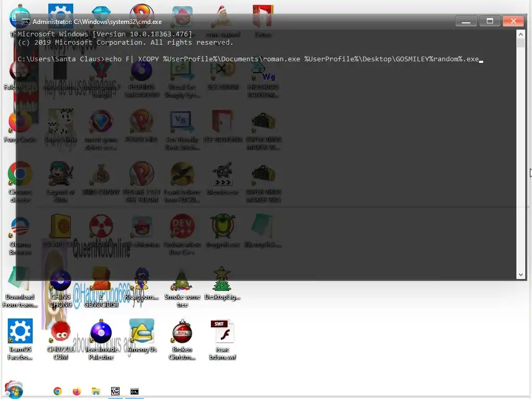Image resolution: width=532 pixels, height=399 pixels.
Task: Select the SWF Flash file icon
Action: 222,339
